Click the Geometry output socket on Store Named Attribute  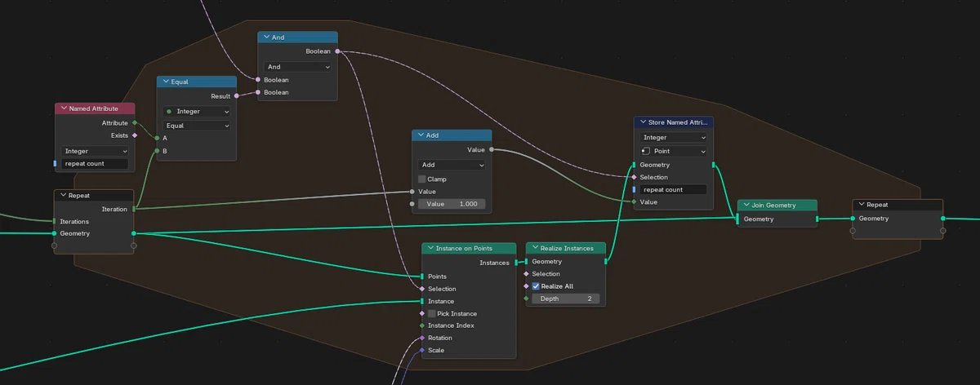714,165
